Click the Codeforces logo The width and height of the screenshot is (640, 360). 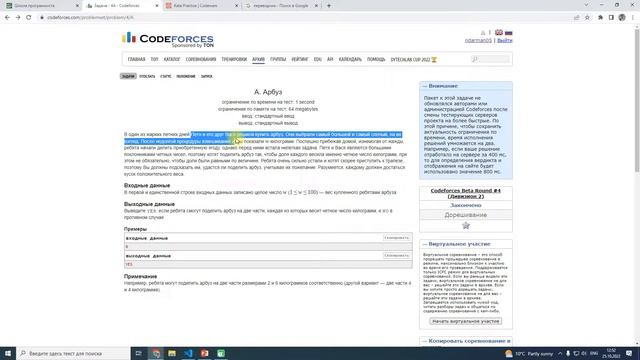[168, 40]
